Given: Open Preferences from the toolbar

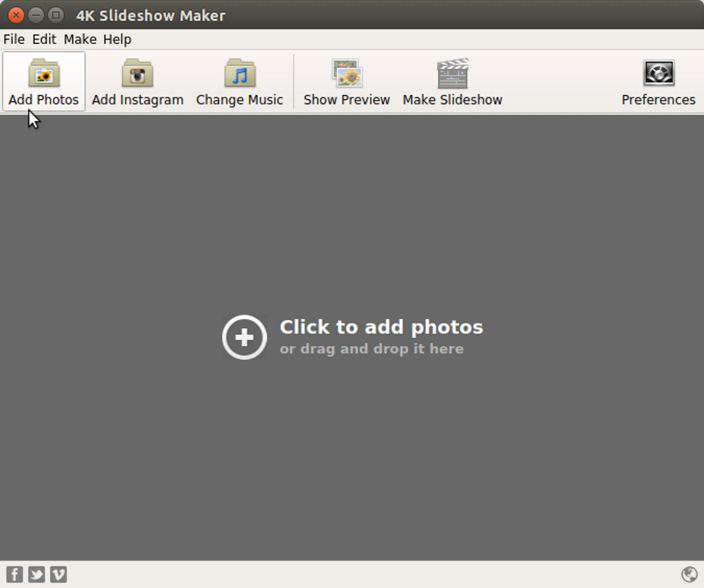Looking at the screenshot, I should pyautogui.click(x=658, y=81).
